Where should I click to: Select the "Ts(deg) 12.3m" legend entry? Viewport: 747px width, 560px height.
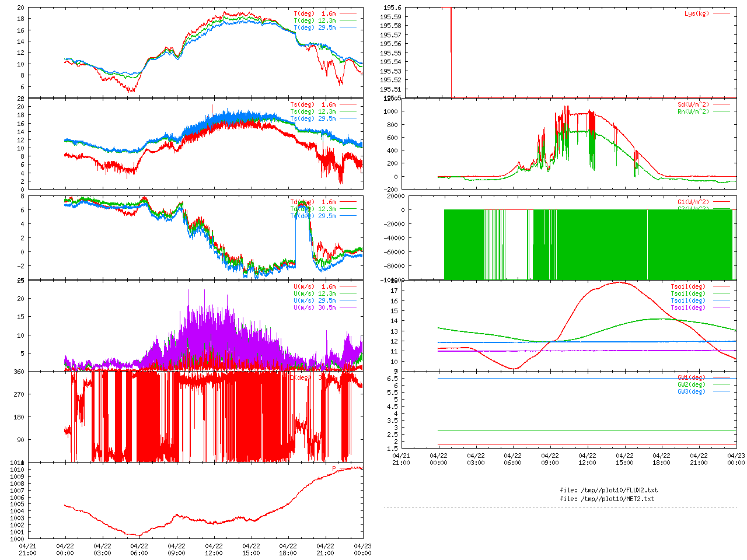tap(313, 111)
